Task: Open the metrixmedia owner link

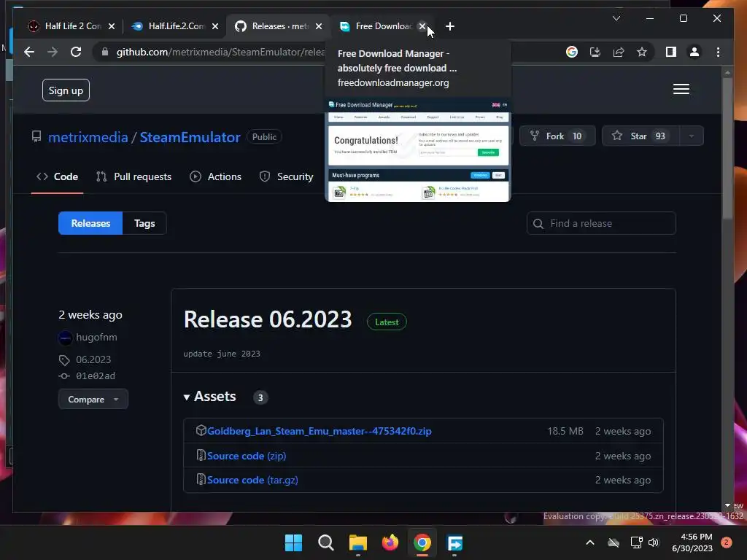Action: 88,137
